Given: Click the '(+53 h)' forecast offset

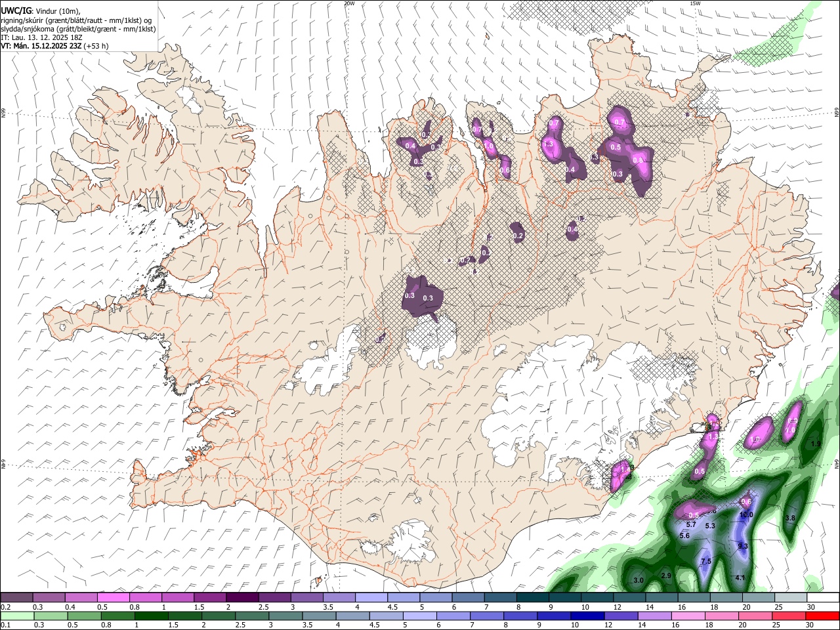Looking at the screenshot, I should (96, 46).
